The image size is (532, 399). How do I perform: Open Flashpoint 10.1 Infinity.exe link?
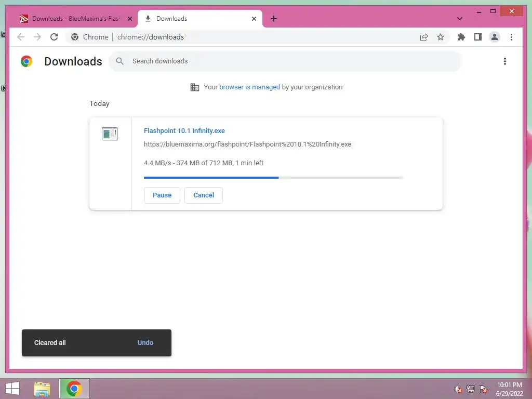(184, 130)
